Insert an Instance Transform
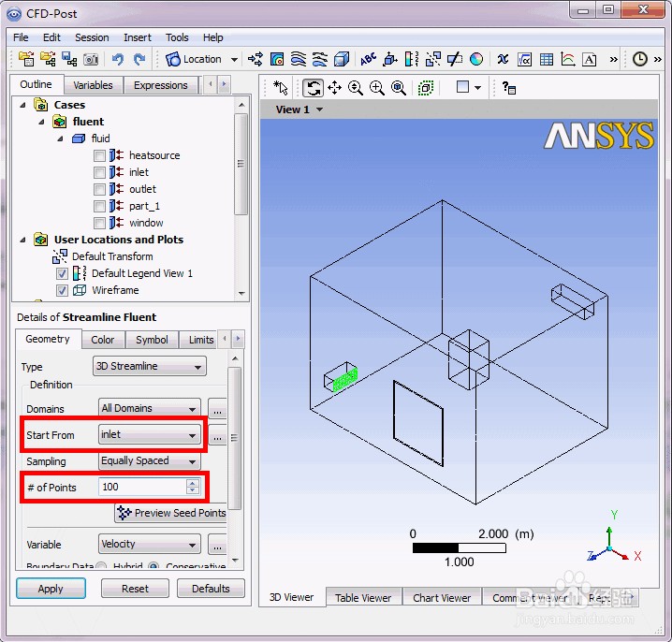 (432, 59)
